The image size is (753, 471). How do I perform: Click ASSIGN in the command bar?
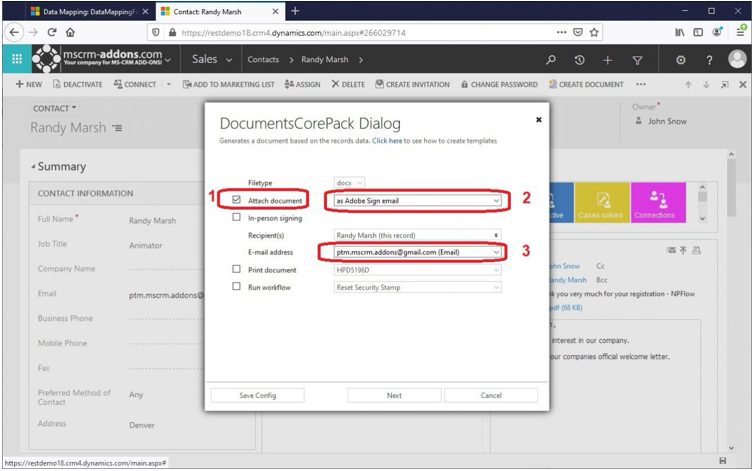(x=303, y=85)
